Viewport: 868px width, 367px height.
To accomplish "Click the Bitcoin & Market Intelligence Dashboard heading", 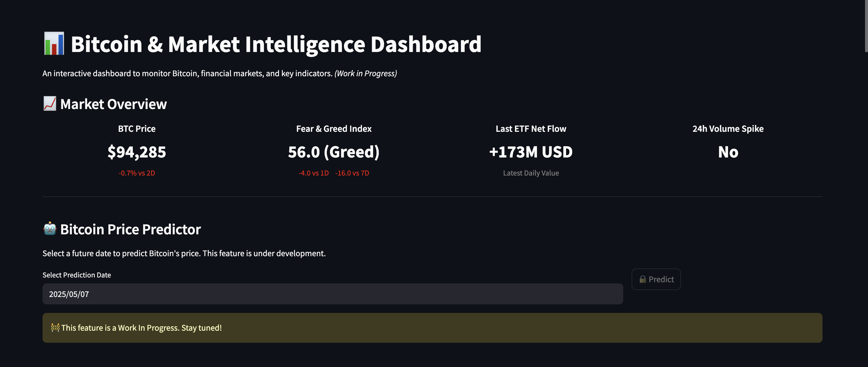I will 276,44.
